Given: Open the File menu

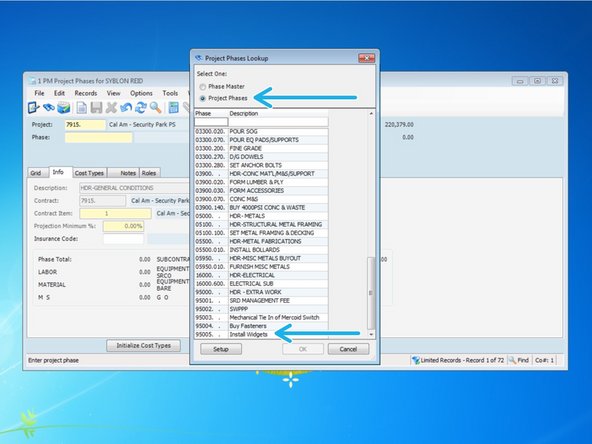Looking at the screenshot, I should point(39,93).
